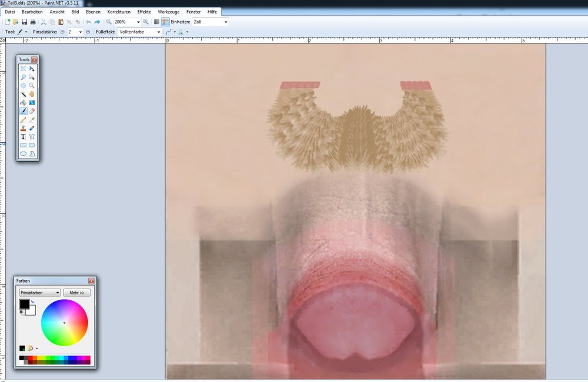This screenshot has width=588, height=382.
Task: Swap primary and secondary colors arrow
Action: pyautogui.click(x=32, y=301)
